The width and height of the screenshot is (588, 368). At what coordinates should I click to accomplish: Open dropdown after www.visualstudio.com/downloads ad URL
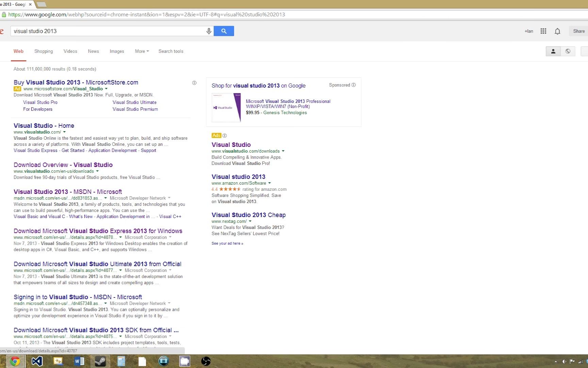pos(283,151)
